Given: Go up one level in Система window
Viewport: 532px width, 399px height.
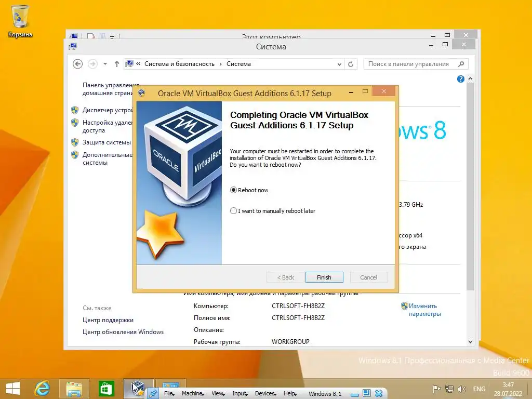Looking at the screenshot, I should point(117,64).
